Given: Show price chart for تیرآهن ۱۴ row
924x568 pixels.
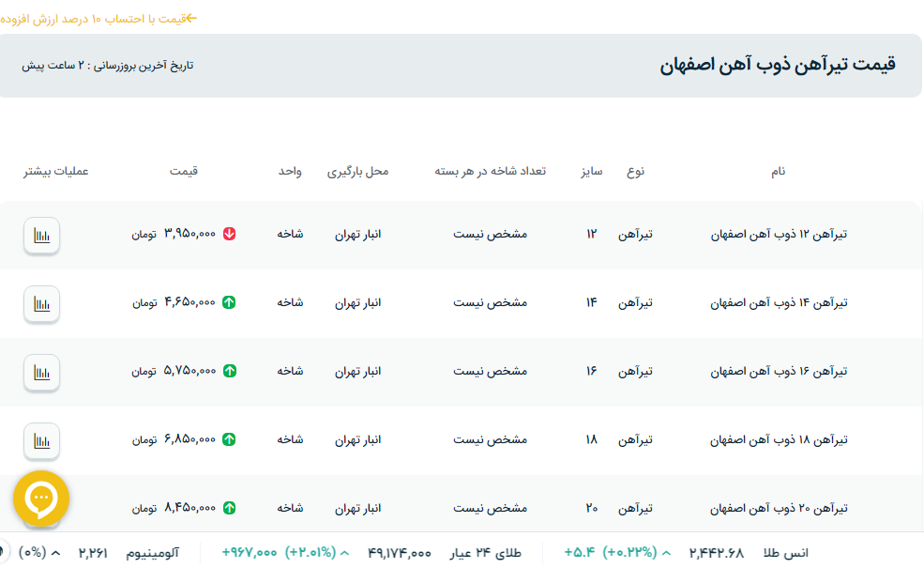Looking at the screenshot, I should coord(41,304).
